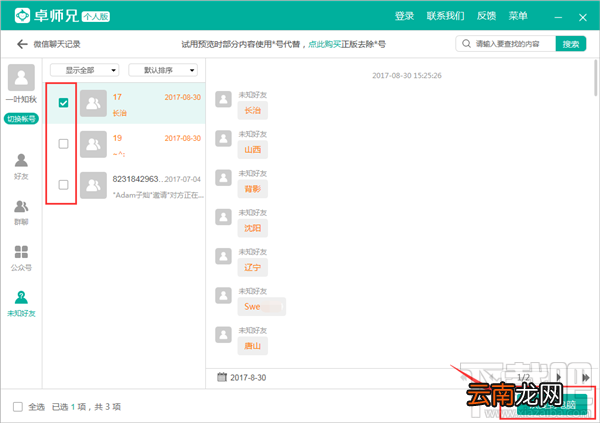Check the checkbox for conversation 8231842963
The image size is (600, 423).
(x=64, y=185)
